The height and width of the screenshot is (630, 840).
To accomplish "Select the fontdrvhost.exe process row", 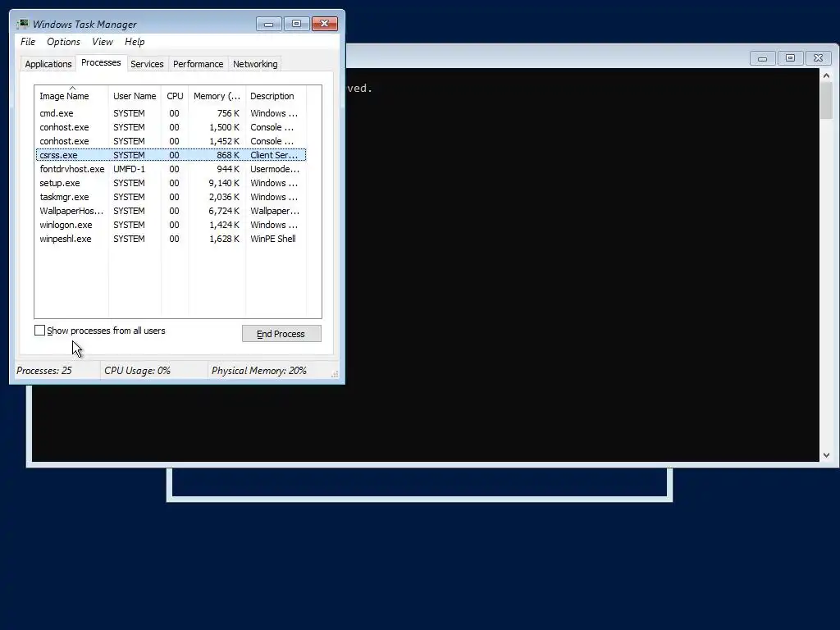I will 171,169.
